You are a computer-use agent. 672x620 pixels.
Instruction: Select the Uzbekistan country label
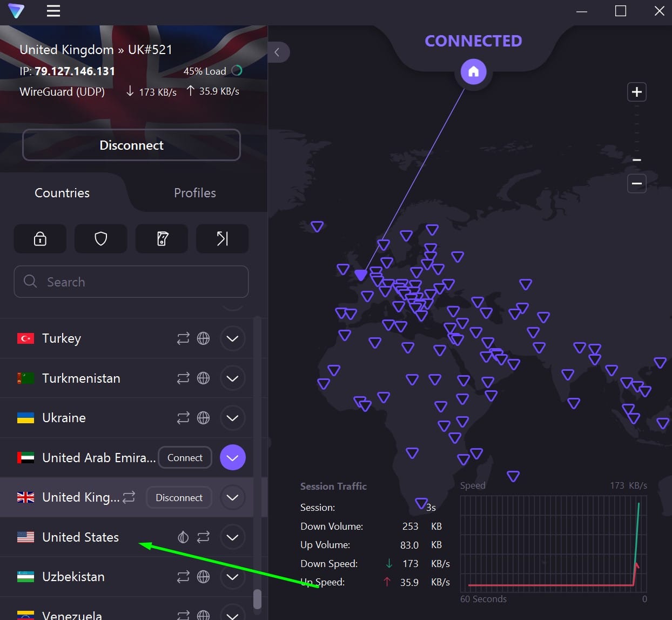pos(73,577)
